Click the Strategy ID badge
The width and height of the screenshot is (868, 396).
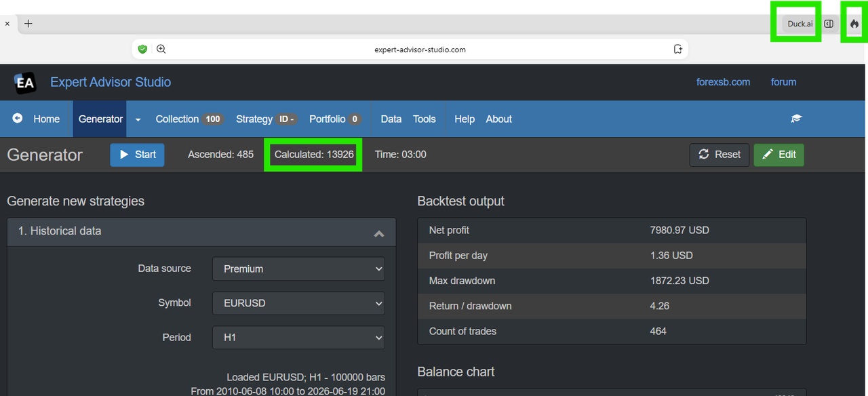[286, 119]
